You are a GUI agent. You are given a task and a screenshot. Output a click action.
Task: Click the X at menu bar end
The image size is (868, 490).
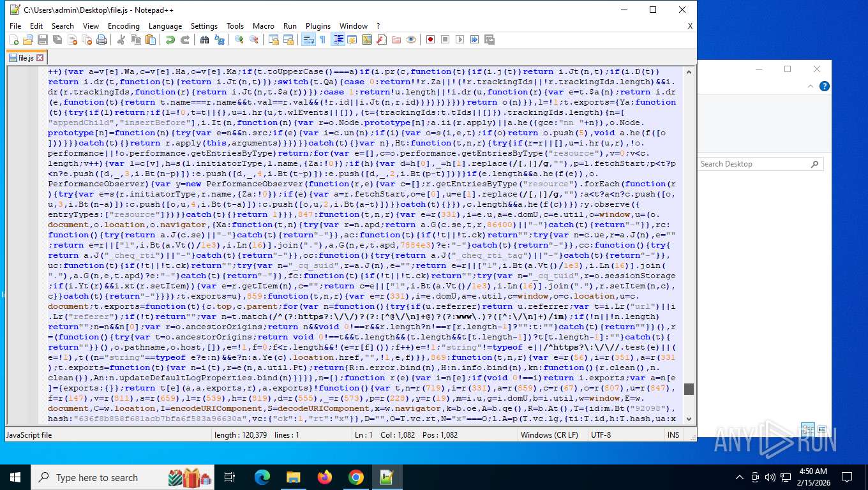click(690, 26)
